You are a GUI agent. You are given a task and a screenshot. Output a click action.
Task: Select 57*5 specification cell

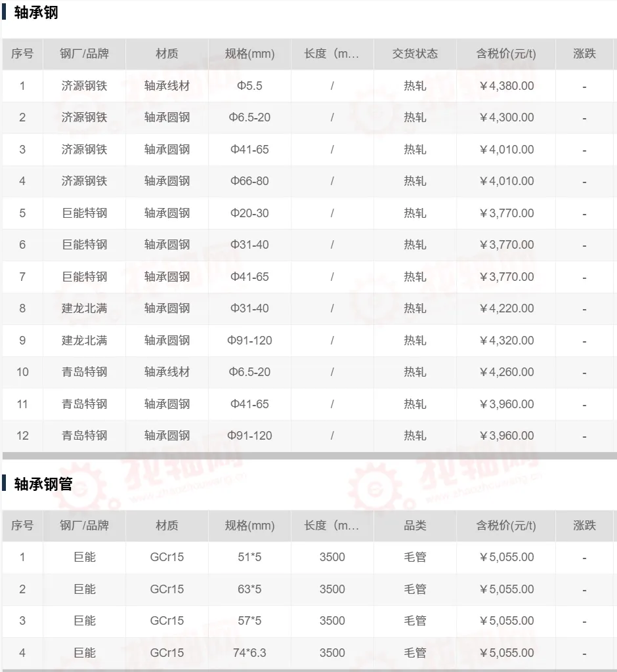(x=249, y=621)
